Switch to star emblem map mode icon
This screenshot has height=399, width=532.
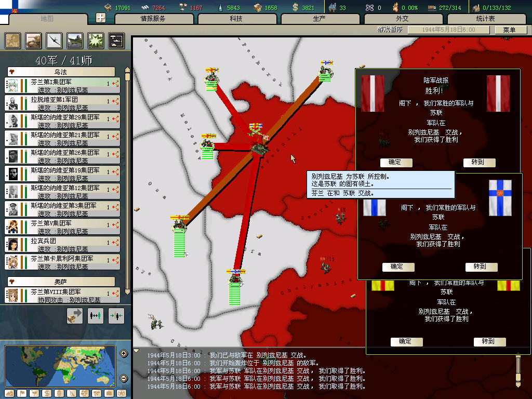[x=122, y=393]
